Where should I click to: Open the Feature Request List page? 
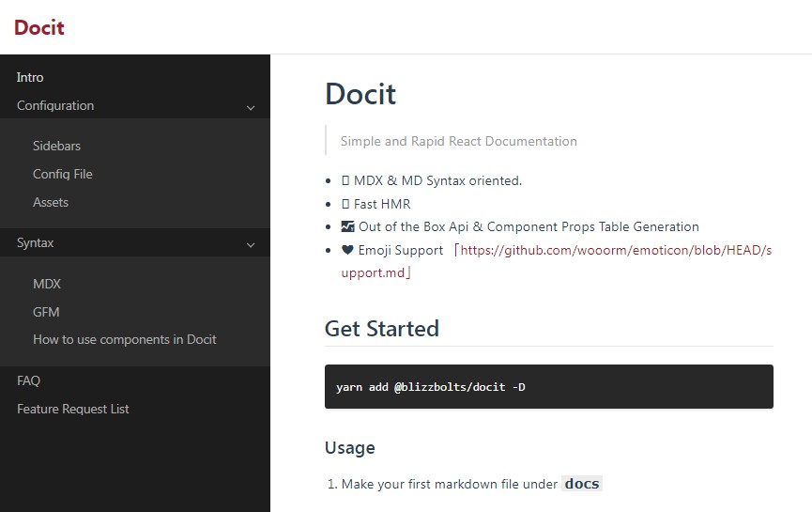click(x=73, y=409)
